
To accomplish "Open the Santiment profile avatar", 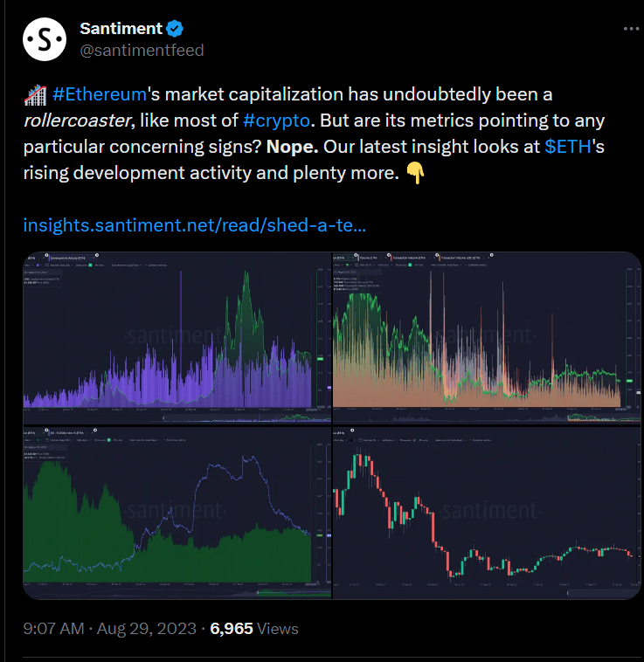I will [45, 39].
